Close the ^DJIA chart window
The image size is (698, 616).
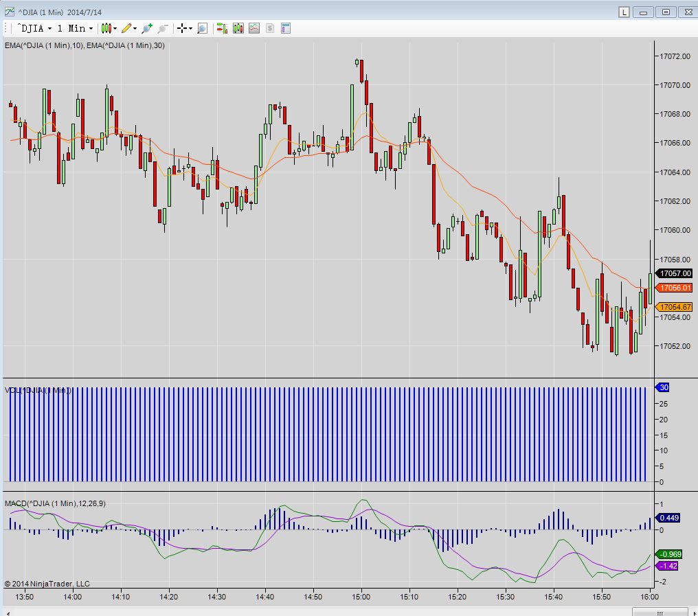tap(688, 12)
